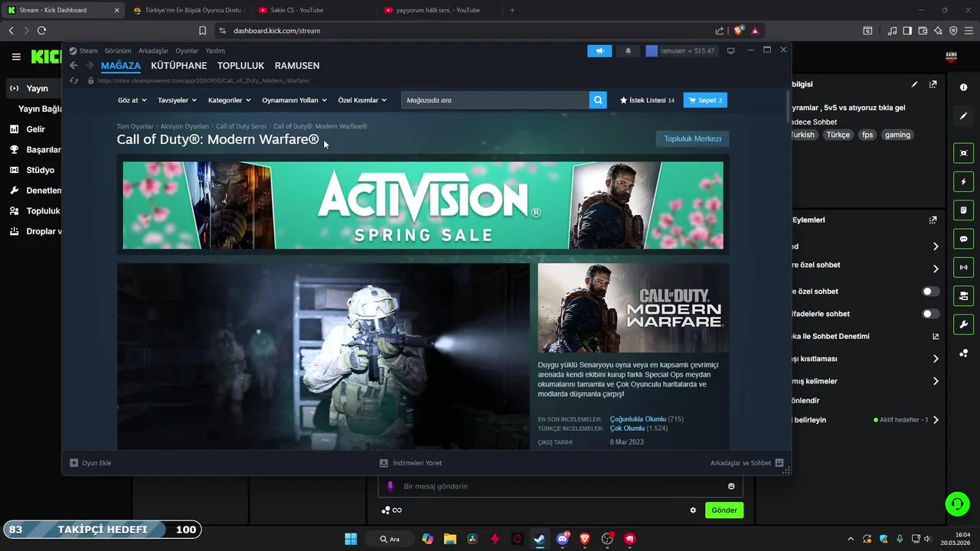The width and height of the screenshot is (980, 551).
Task: Click the Mağazada ara search field
Action: click(495, 100)
